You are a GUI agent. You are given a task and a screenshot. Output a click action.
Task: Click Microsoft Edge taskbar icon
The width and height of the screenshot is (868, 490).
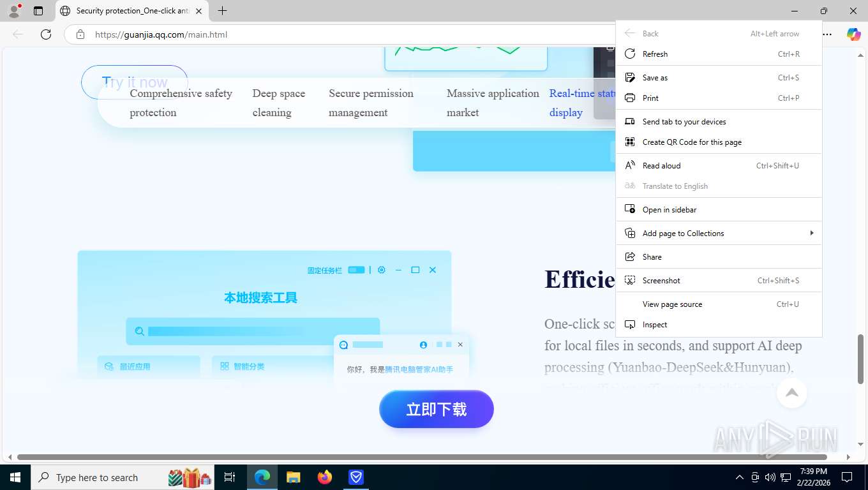(x=262, y=477)
